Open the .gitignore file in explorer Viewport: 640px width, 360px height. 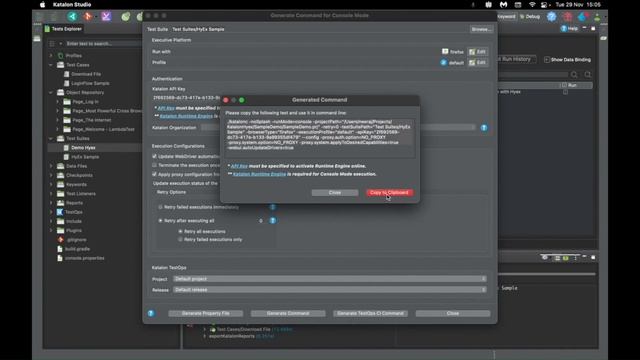click(x=76, y=240)
